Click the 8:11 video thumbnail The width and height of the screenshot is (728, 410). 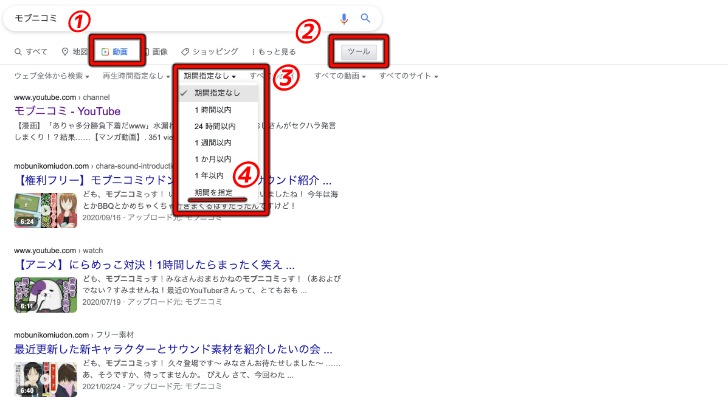(46, 294)
